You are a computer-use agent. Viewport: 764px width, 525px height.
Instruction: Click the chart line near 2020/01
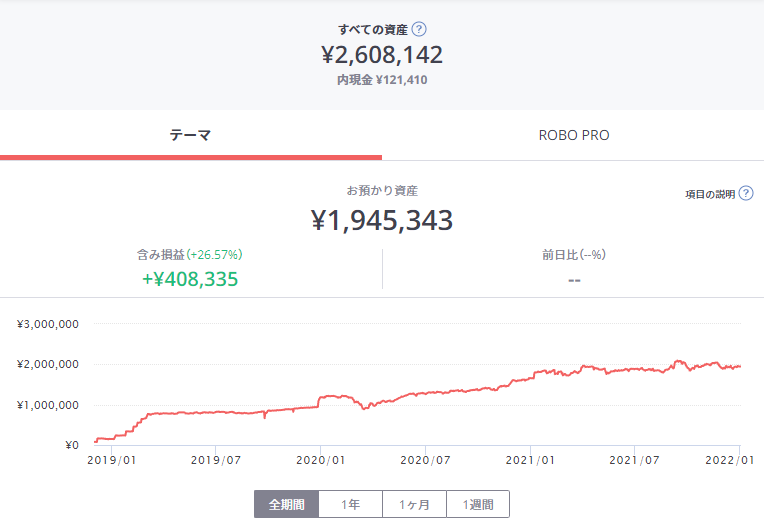322,398
